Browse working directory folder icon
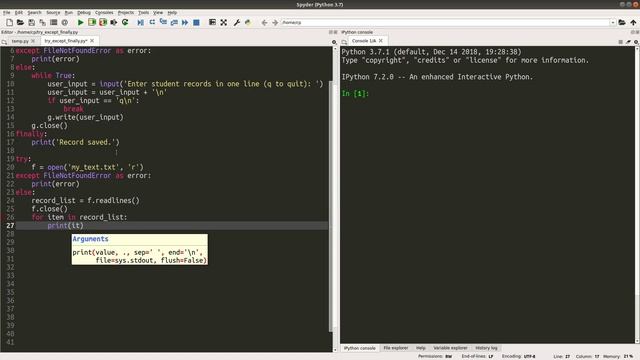 pyautogui.click(x=622, y=22)
